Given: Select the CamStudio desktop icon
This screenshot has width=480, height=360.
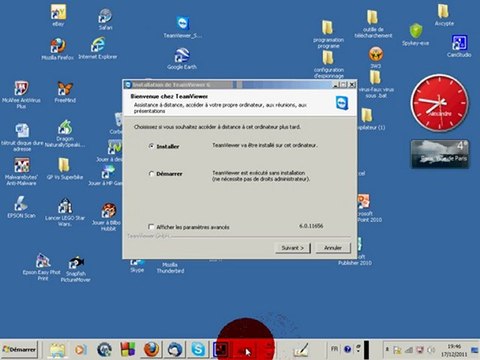Looking at the screenshot, I should point(459,46).
